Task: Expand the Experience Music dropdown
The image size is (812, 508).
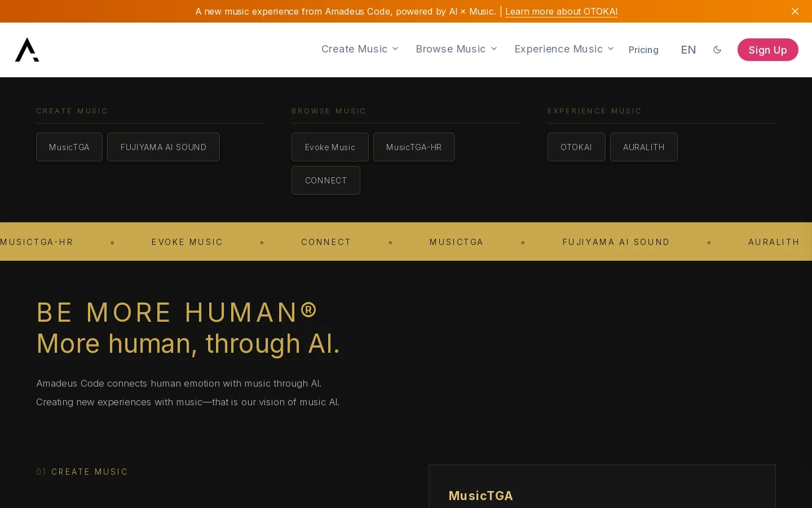Action: coord(564,49)
